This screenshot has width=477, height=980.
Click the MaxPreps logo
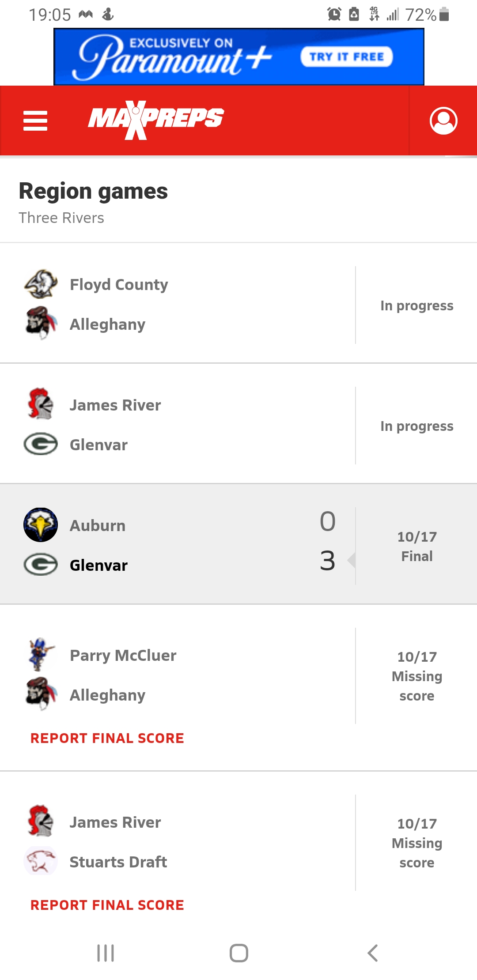point(156,119)
